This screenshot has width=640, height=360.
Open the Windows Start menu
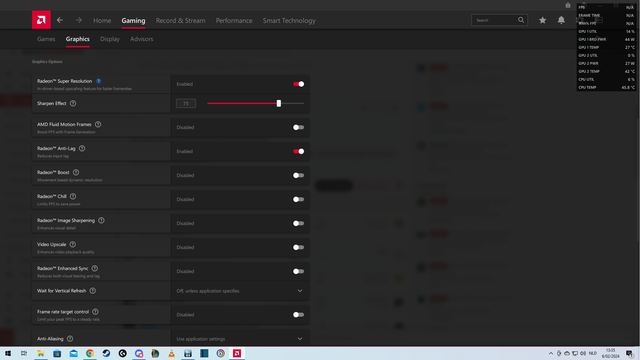pos(8,353)
